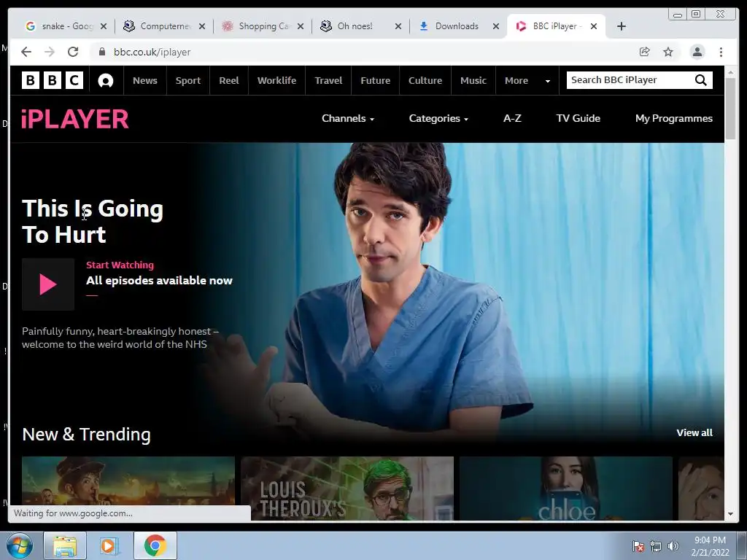Click the search magnifier icon
Viewport: 747px width, 560px height.
tap(701, 80)
